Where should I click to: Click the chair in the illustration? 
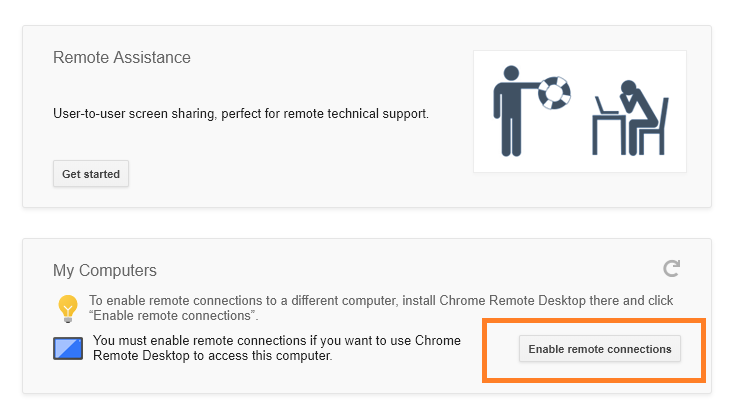[655, 126]
